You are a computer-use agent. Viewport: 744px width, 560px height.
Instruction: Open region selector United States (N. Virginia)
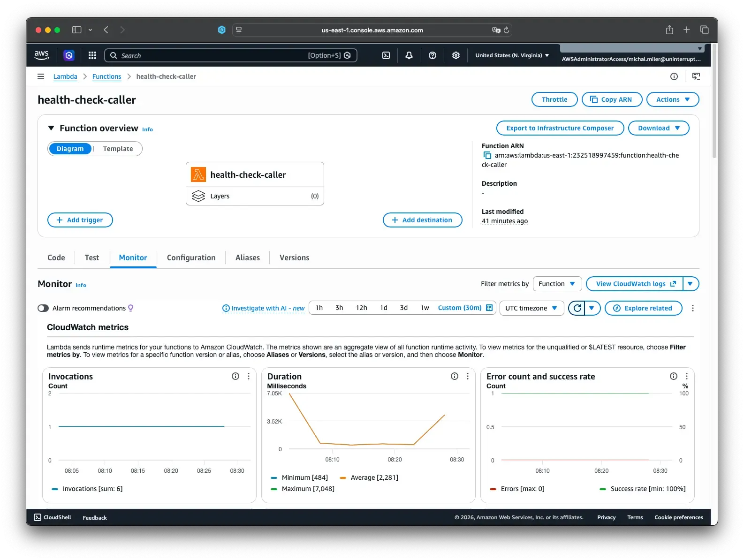coord(512,55)
